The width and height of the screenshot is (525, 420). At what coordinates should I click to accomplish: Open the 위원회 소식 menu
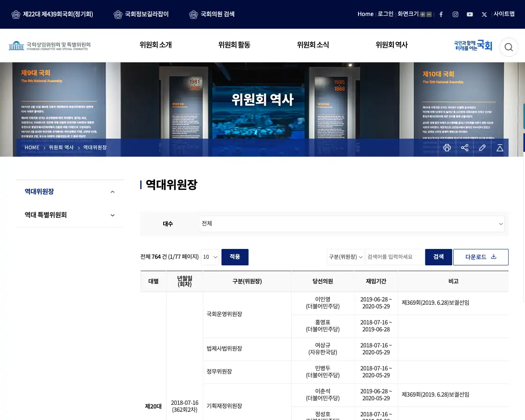click(x=313, y=45)
